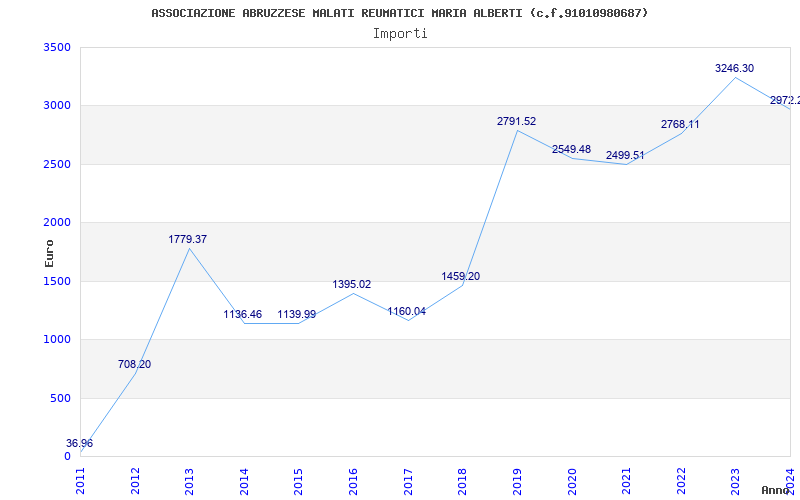The image size is (800, 500).
Task: Click the 'Importi' subtitle
Action: [400, 34]
